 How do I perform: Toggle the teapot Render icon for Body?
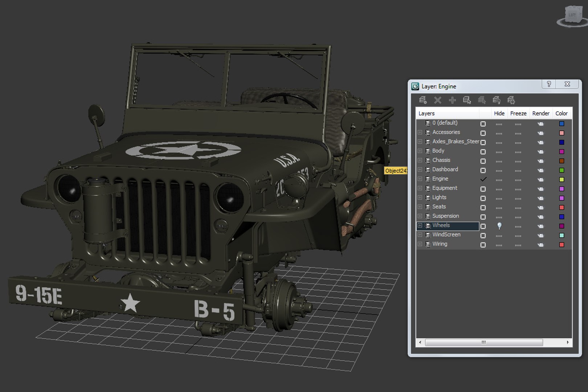tap(541, 152)
